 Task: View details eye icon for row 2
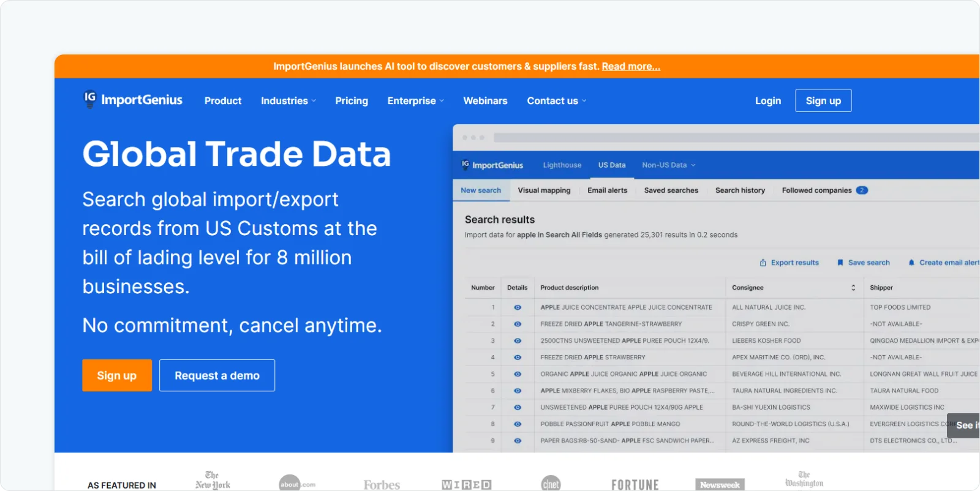point(518,324)
